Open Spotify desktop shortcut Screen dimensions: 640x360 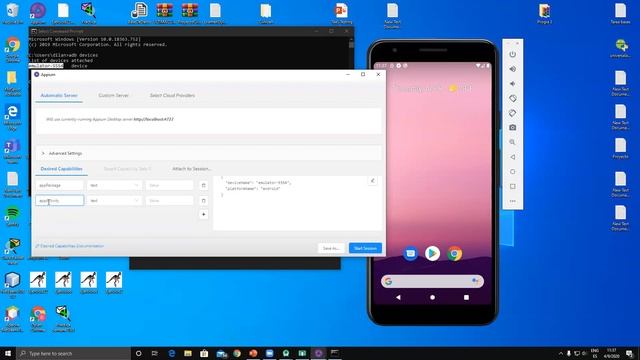click(x=13, y=216)
